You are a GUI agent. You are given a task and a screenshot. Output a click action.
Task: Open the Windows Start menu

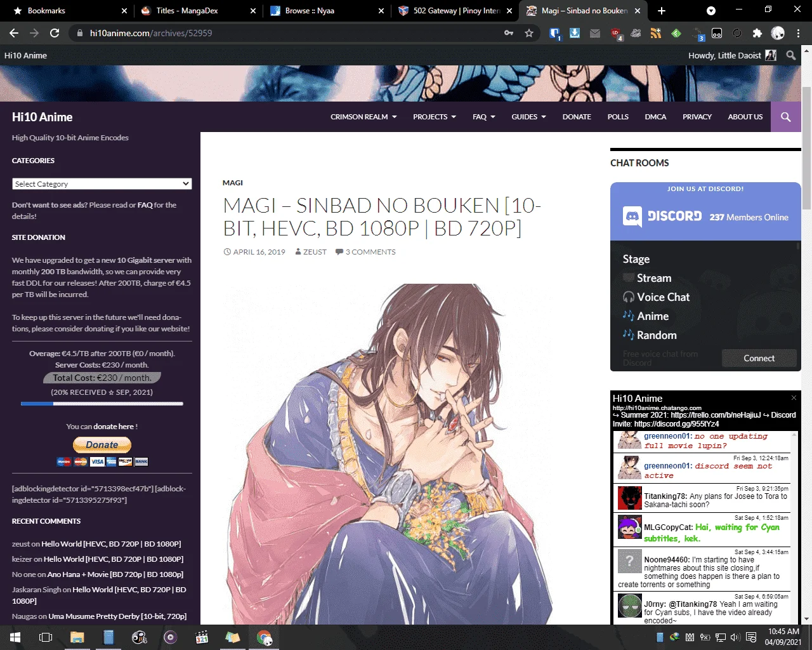tap(15, 637)
